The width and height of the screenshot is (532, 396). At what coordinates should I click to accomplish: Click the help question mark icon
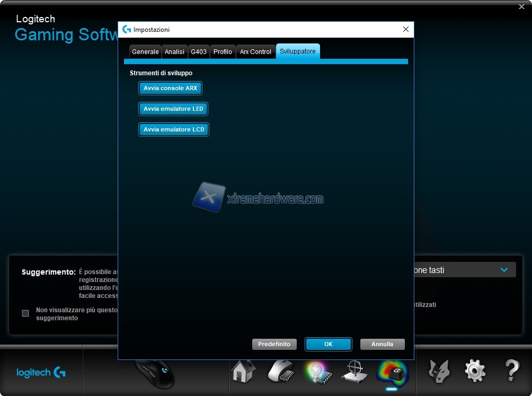pyautogui.click(x=511, y=371)
